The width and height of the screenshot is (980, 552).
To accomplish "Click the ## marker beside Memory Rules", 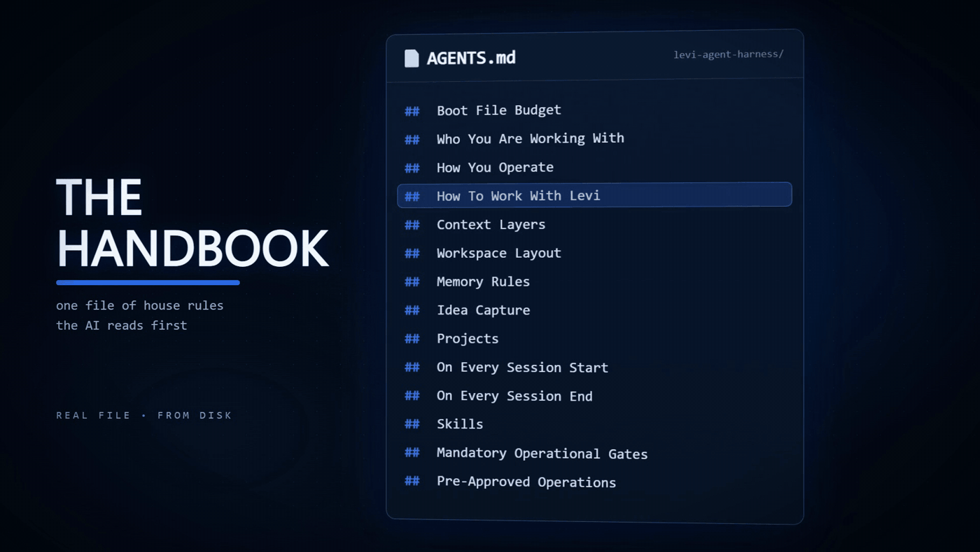I will tap(412, 282).
